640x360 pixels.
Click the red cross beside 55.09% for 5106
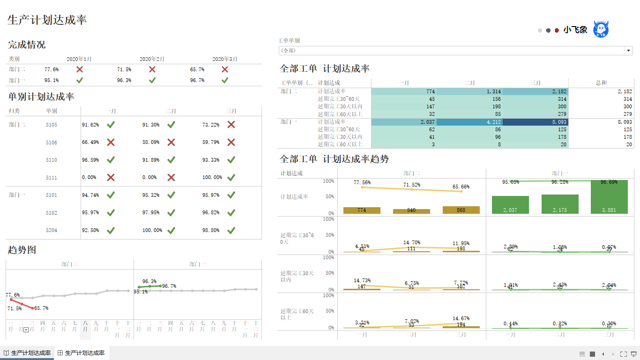pos(171,142)
